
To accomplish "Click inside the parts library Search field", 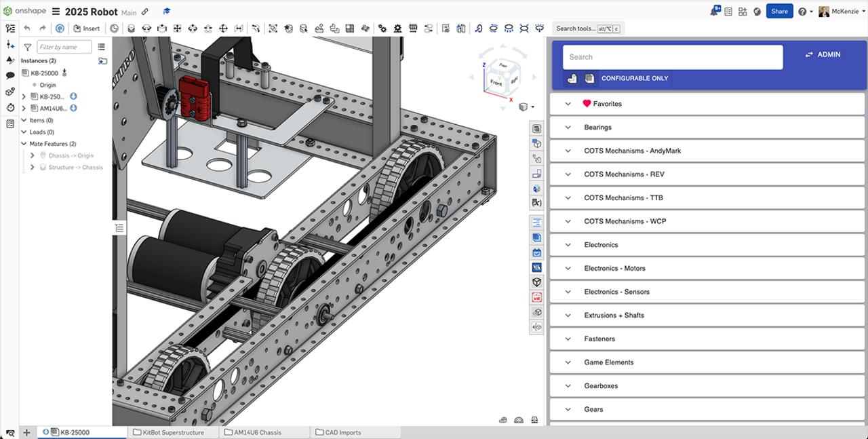I will (x=671, y=57).
